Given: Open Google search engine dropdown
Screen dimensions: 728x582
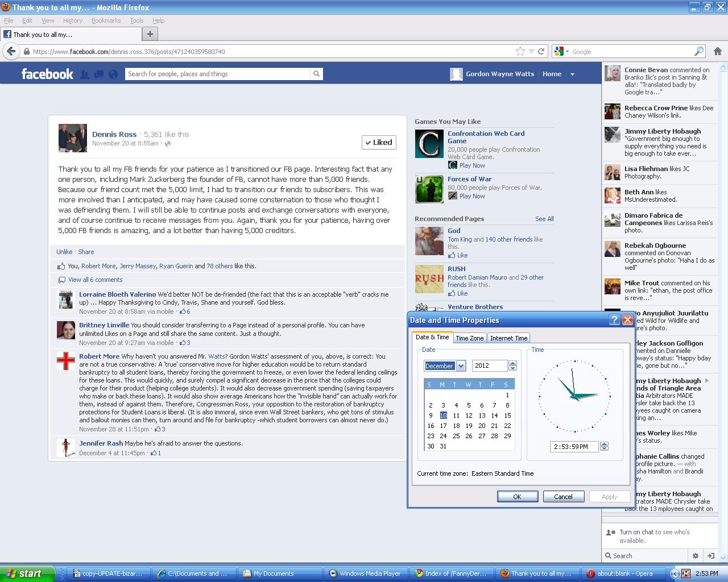Looking at the screenshot, I should coord(561,51).
